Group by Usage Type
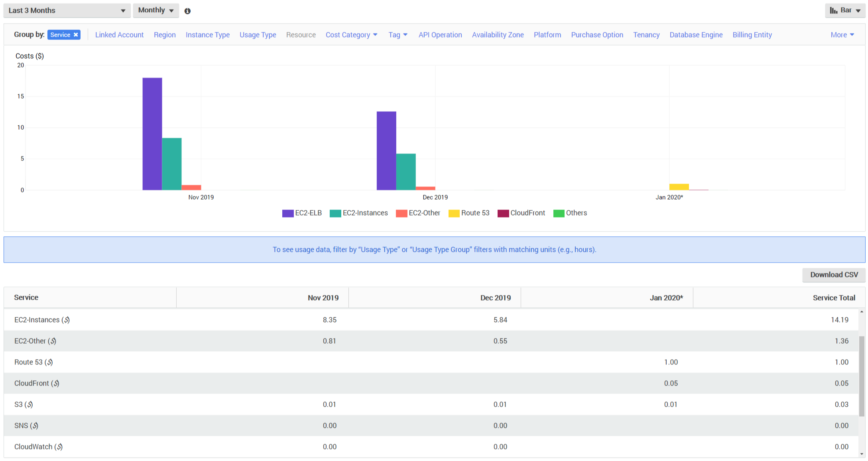The height and width of the screenshot is (461, 868). click(x=258, y=35)
